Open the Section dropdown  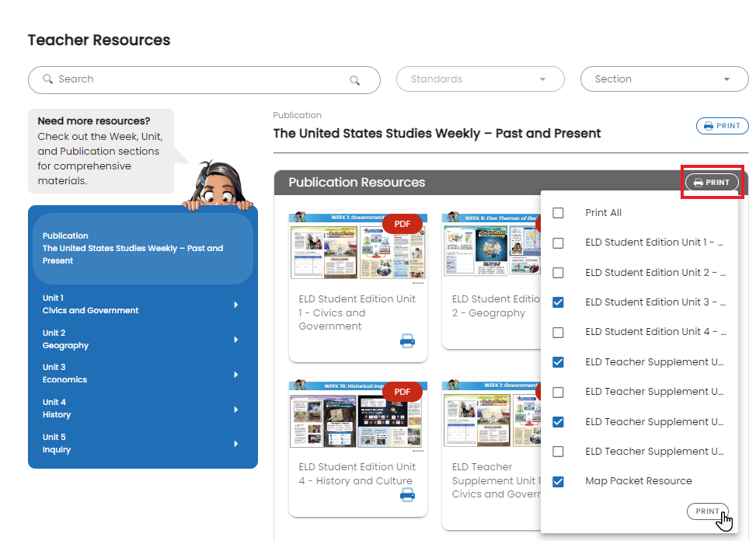[x=664, y=79]
